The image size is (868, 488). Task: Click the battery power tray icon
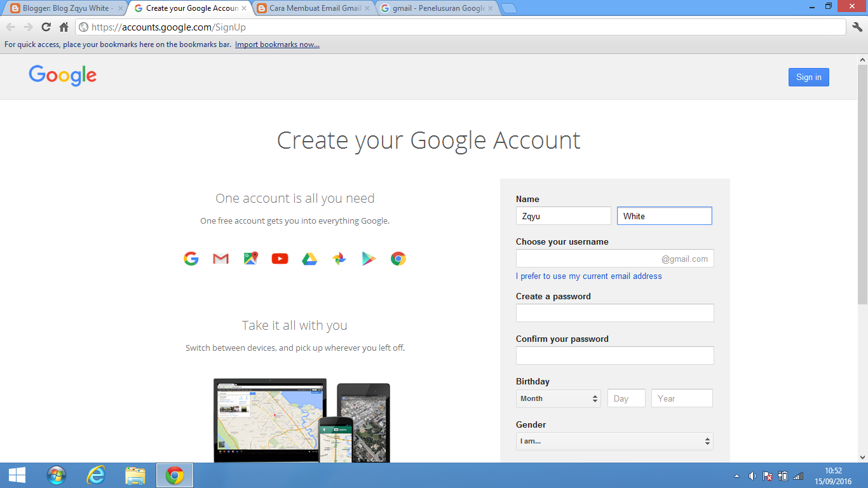pos(783,476)
